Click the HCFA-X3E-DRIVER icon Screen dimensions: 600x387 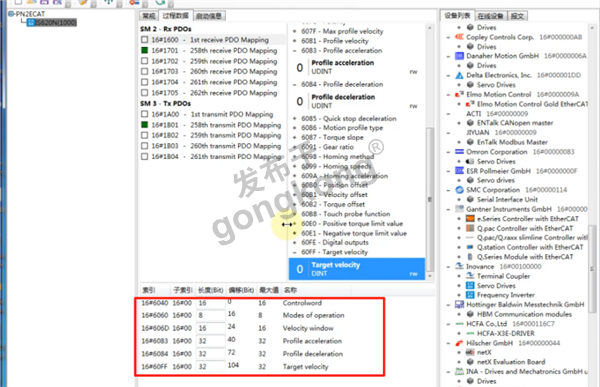pyautogui.click(x=470, y=333)
